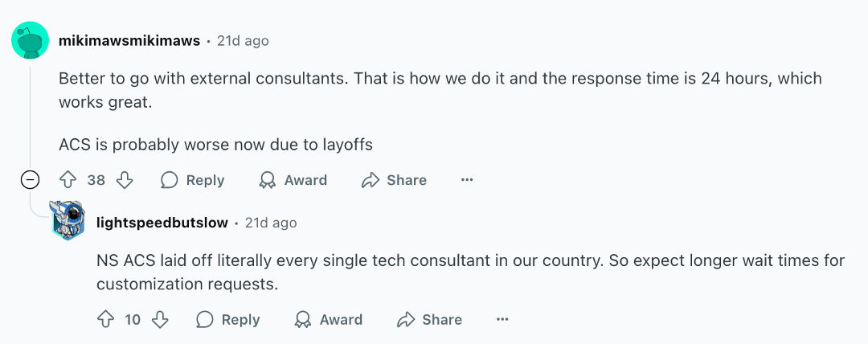This screenshot has width=868, height=344.
Task: Open more options on lightspeedbutslow reply
Action: tap(502, 320)
